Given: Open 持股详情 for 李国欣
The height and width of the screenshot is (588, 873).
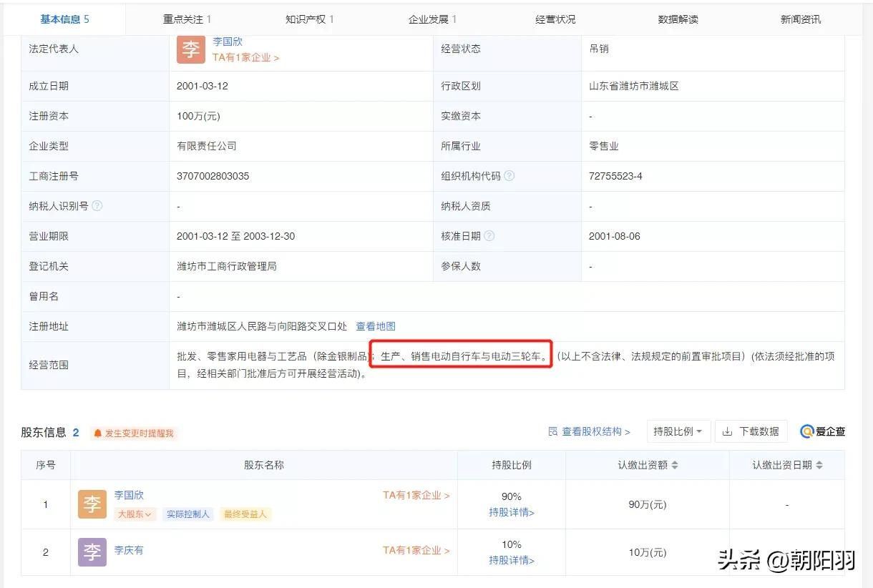Looking at the screenshot, I should (x=510, y=511).
